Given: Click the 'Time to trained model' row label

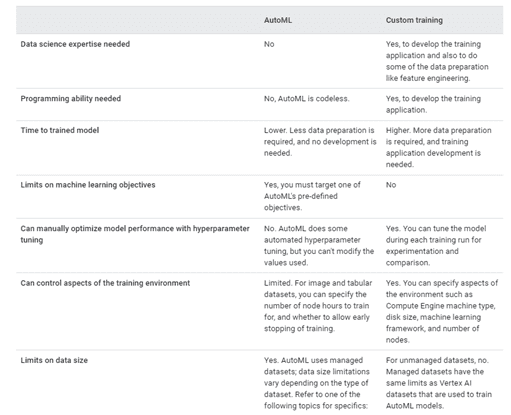Looking at the screenshot, I should [x=60, y=130].
